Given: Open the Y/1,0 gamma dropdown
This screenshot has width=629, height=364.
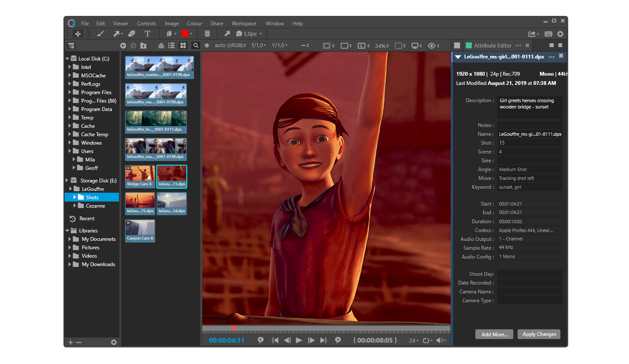Looking at the screenshot, I should [x=280, y=45].
